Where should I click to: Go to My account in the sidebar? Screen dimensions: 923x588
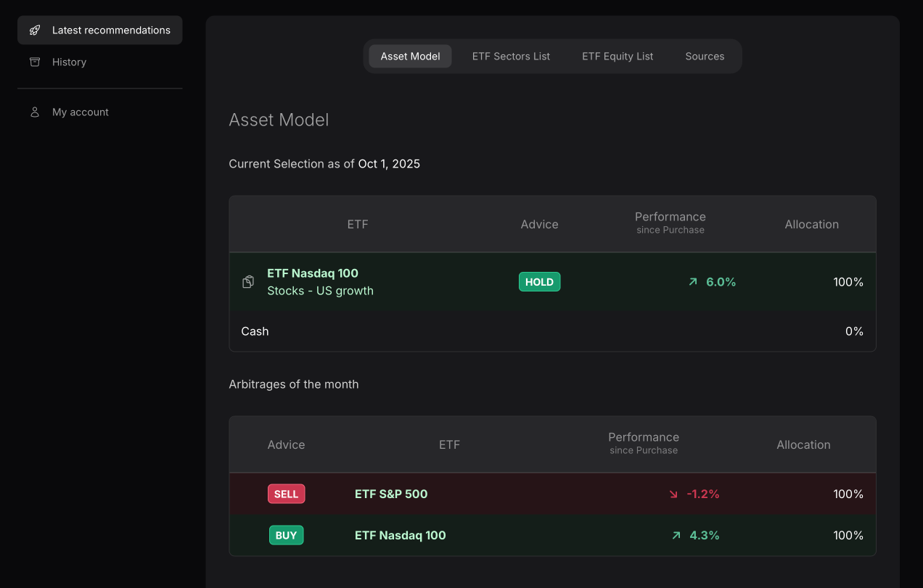click(81, 112)
